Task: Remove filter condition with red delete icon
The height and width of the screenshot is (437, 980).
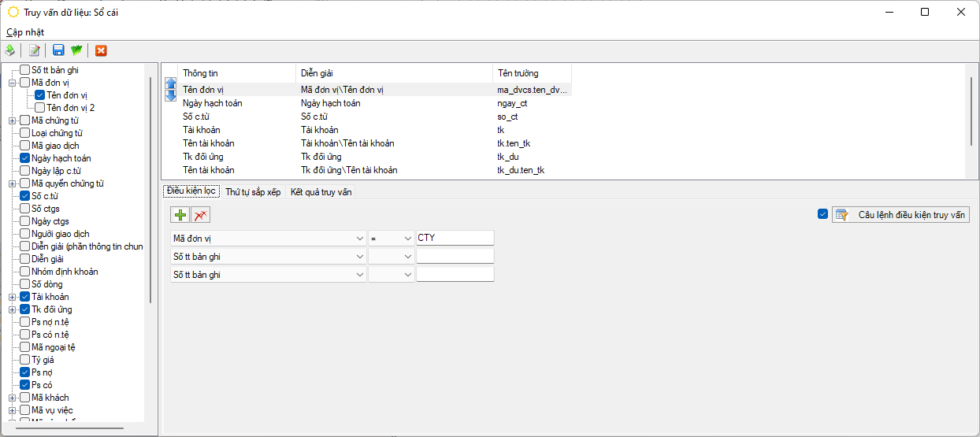Action: [200, 215]
